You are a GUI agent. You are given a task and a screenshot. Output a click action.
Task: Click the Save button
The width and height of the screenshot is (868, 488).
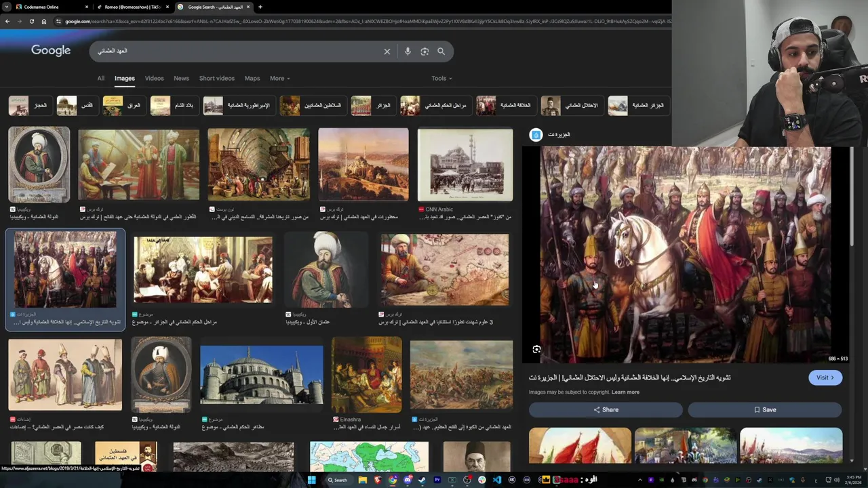click(765, 409)
